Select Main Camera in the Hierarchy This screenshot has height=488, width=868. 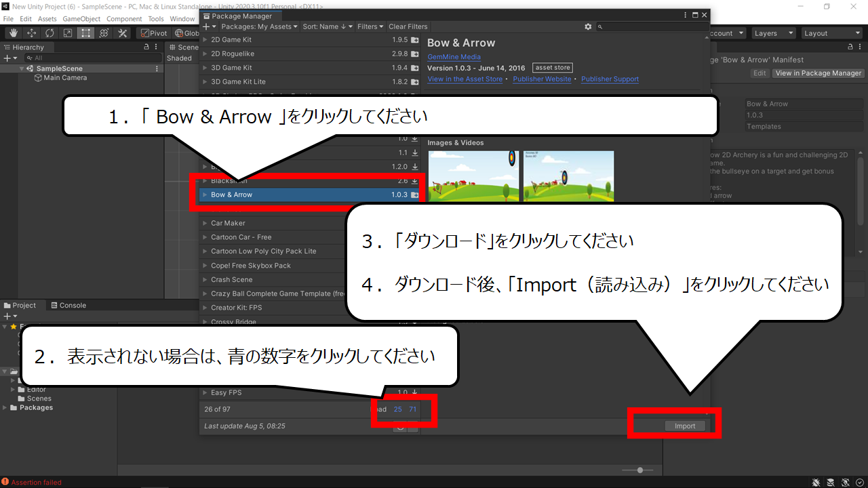click(66, 78)
